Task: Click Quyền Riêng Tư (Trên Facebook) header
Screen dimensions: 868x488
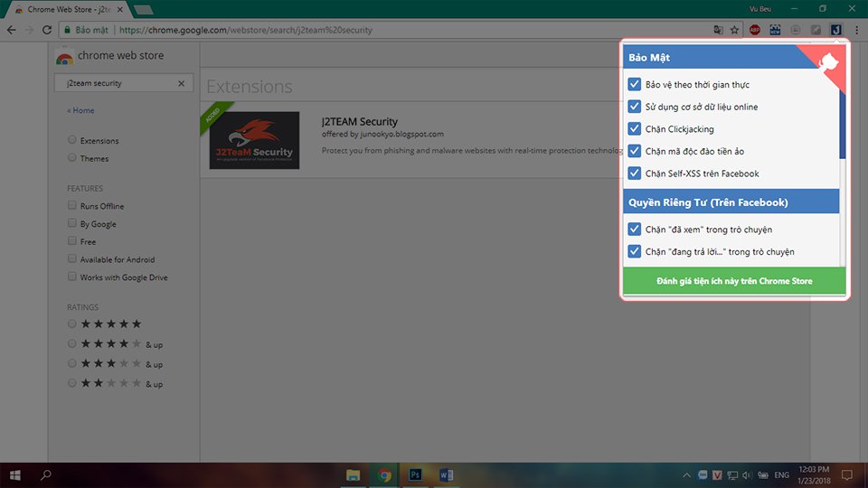Action: [731, 202]
